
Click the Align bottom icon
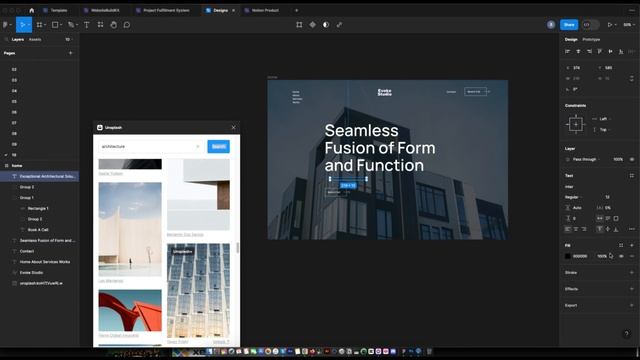621,51
